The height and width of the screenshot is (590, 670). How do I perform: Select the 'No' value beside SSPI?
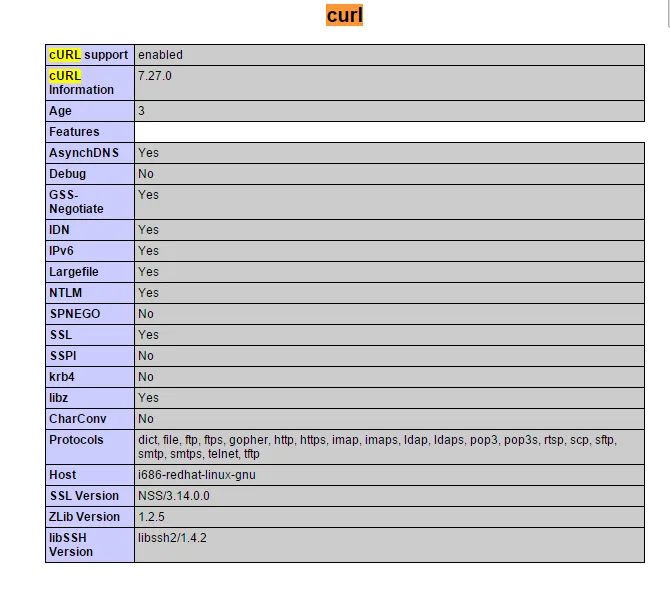[146, 356]
